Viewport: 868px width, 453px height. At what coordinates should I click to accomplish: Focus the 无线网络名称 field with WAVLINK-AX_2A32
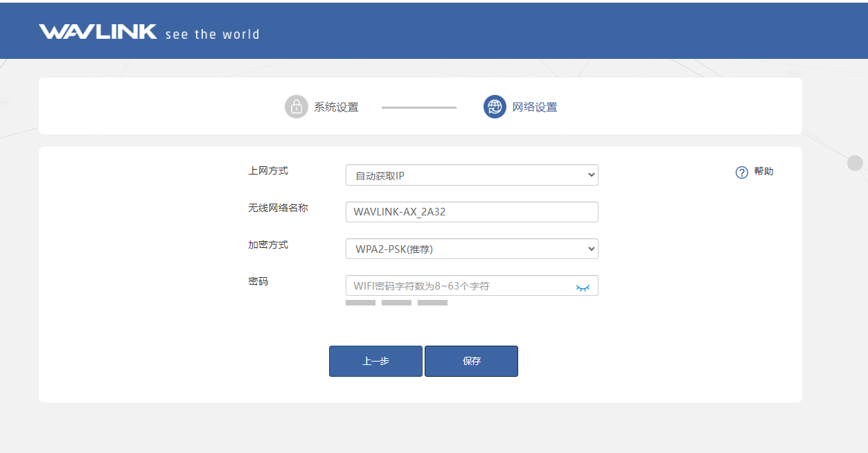pyautogui.click(x=471, y=212)
